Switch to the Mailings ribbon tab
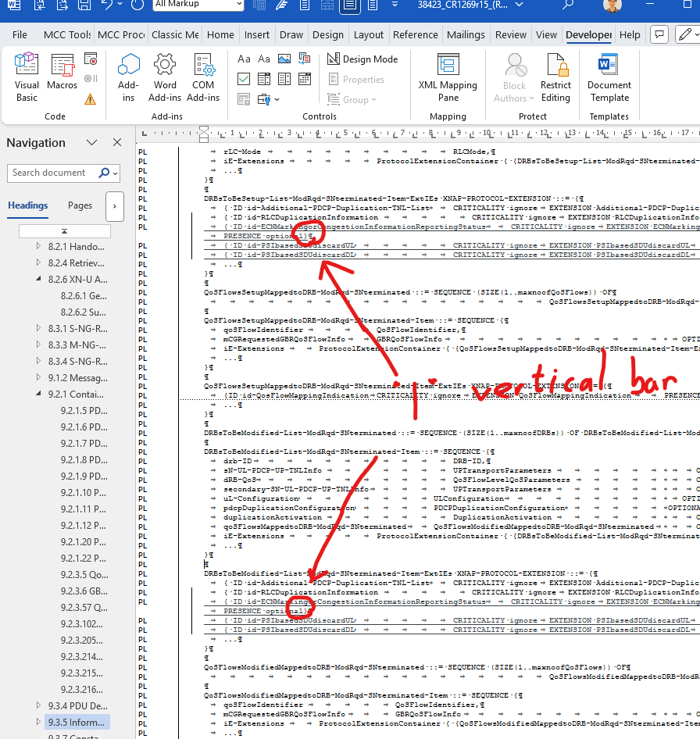This screenshot has height=739, width=700. (466, 34)
